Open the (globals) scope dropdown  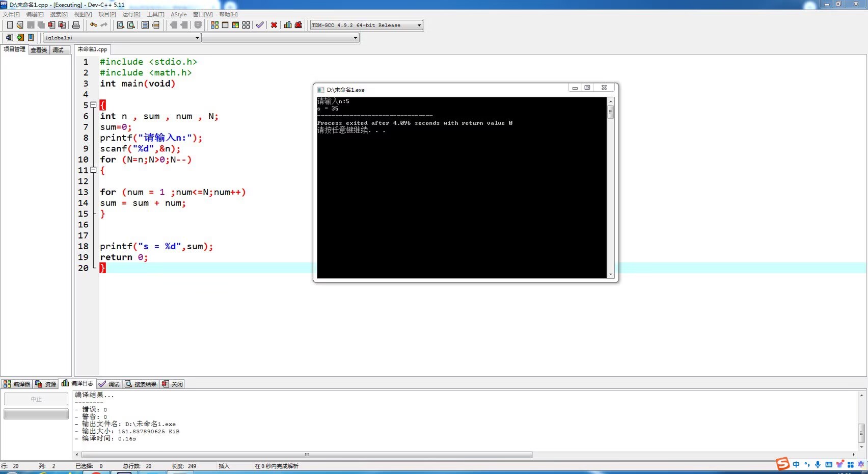click(122, 38)
